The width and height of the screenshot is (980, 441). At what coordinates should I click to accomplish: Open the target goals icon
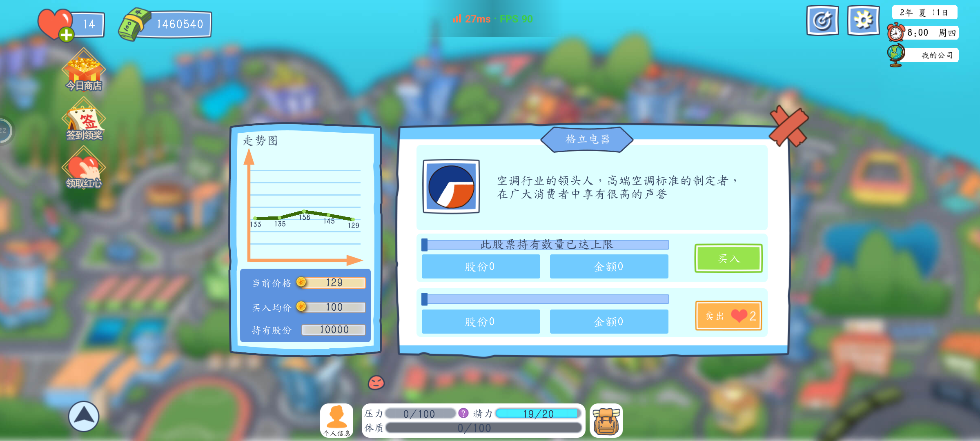click(x=822, y=20)
